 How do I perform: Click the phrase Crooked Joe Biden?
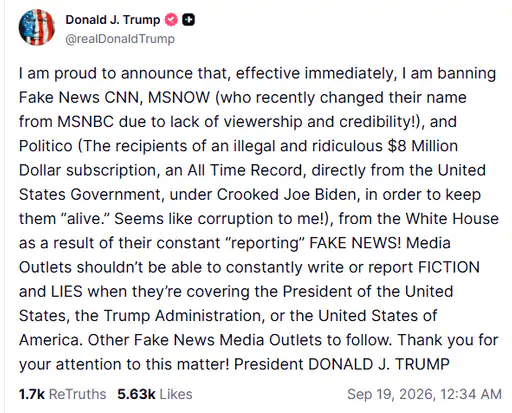pos(287,195)
